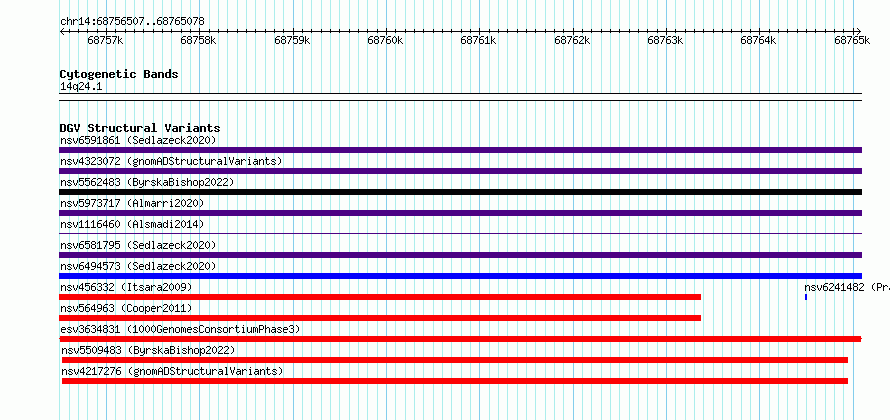Click the 68758k ruler label
Screen dimensions: 890x420
point(199,40)
